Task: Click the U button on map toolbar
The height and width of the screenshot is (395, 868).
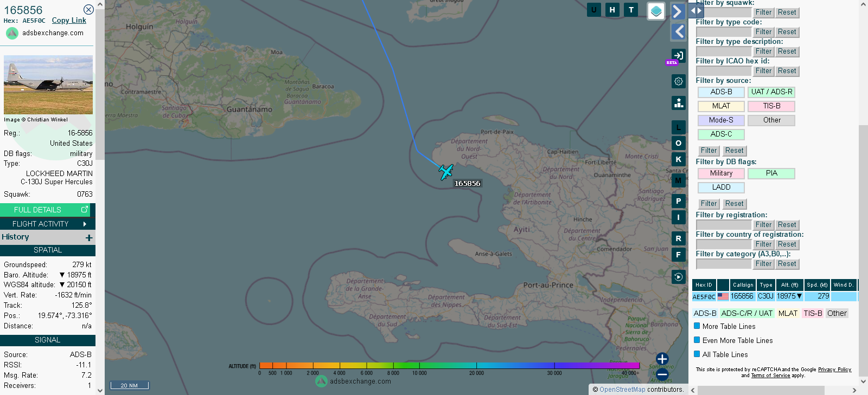Action: (x=594, y=10)
